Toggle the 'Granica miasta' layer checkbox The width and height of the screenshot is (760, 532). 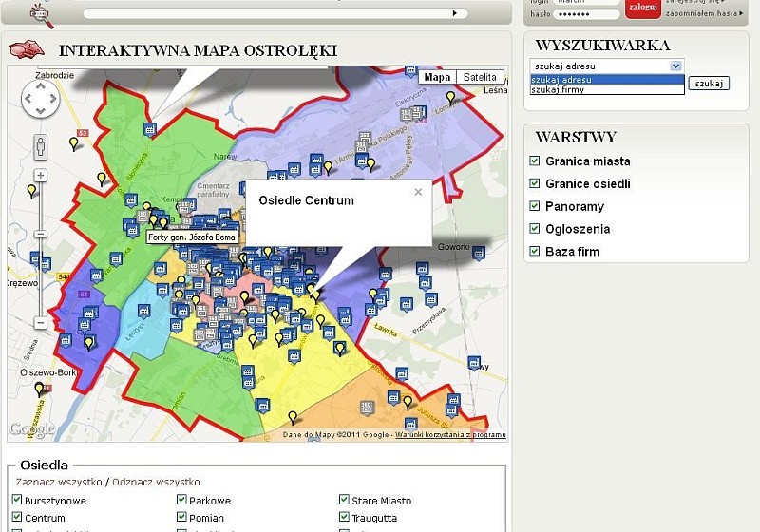[535, 161]
